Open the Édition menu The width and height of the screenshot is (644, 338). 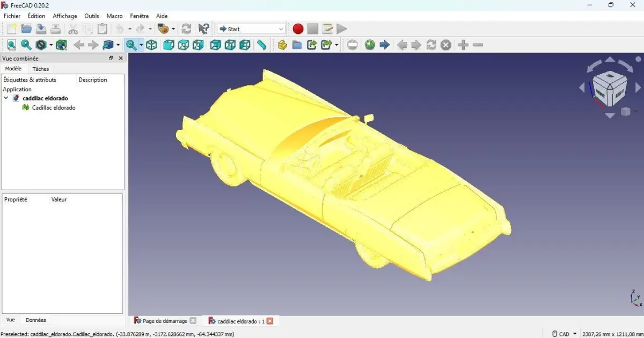pyautogui.click(x=36, y=16)
